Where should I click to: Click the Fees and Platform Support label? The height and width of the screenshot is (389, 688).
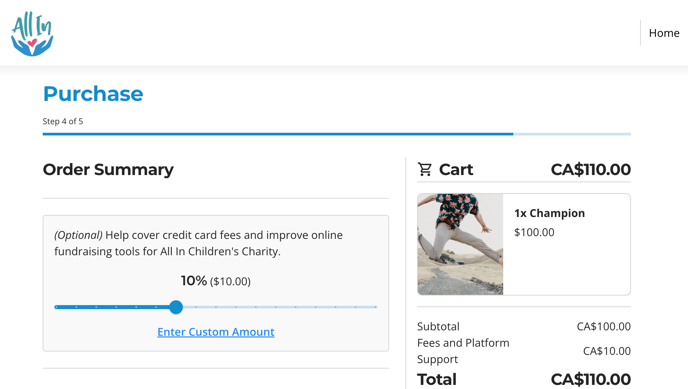click(x=463, y=351)
